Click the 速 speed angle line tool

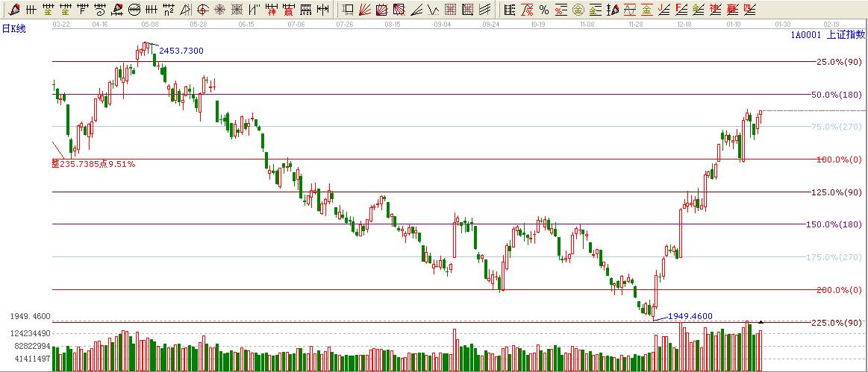715,10
